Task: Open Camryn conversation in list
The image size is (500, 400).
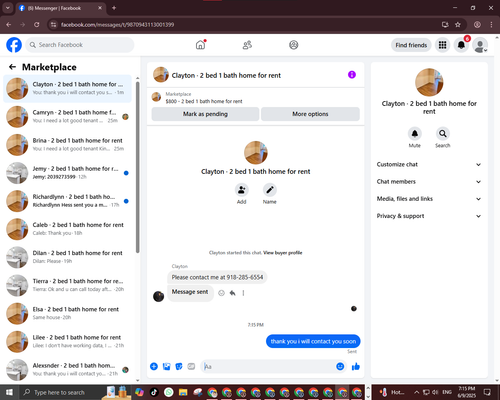Action: pos(67,117)
